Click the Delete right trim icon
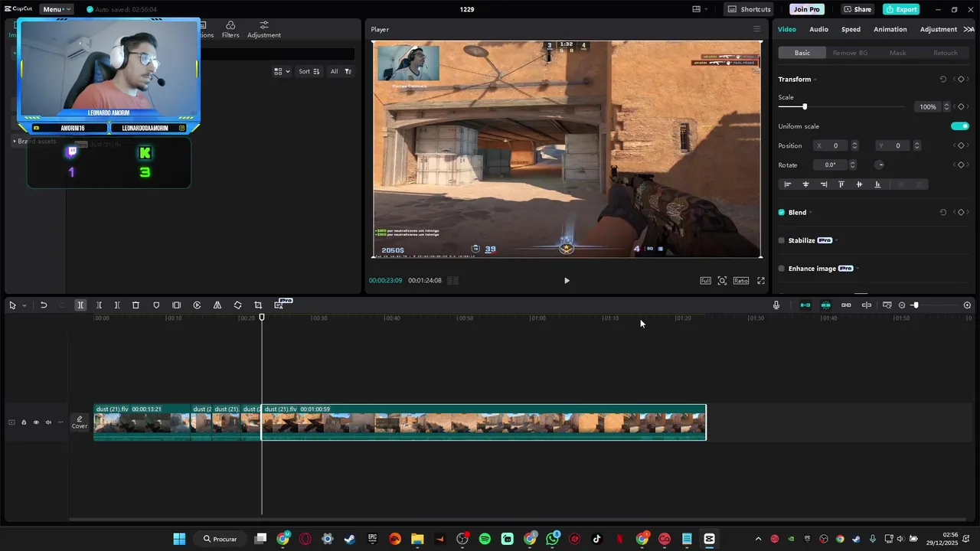Image resolution: width=980 pixels, height=551 pixels. tap(117, 305)
